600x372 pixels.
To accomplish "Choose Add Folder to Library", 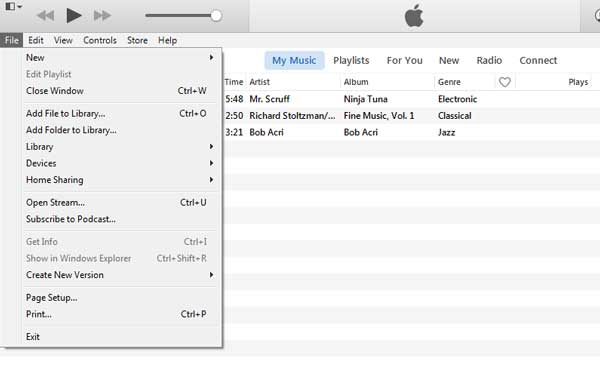I will click(x=119, y=130).
